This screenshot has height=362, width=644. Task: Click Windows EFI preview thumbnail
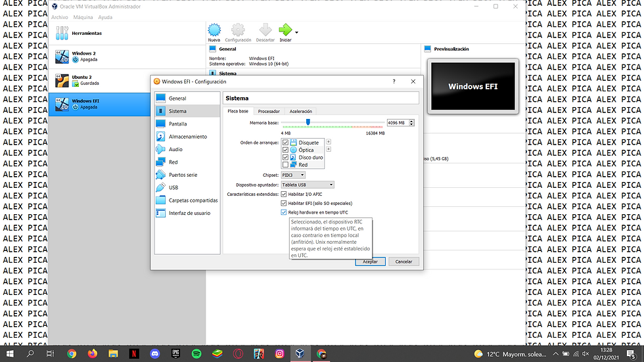pyautogui.click(x=472, y=87)
